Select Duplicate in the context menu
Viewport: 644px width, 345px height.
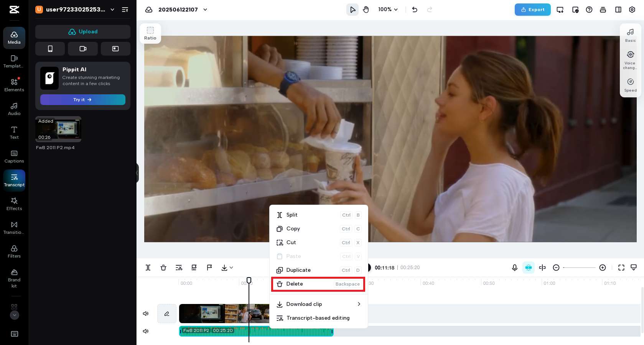[x=319, y=270]
